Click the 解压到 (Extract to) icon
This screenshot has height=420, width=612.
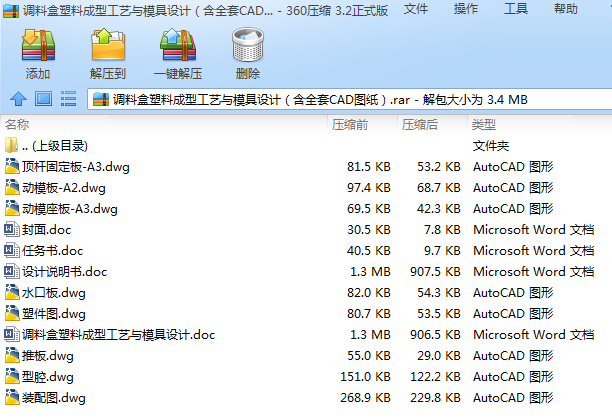coord(108,44)
